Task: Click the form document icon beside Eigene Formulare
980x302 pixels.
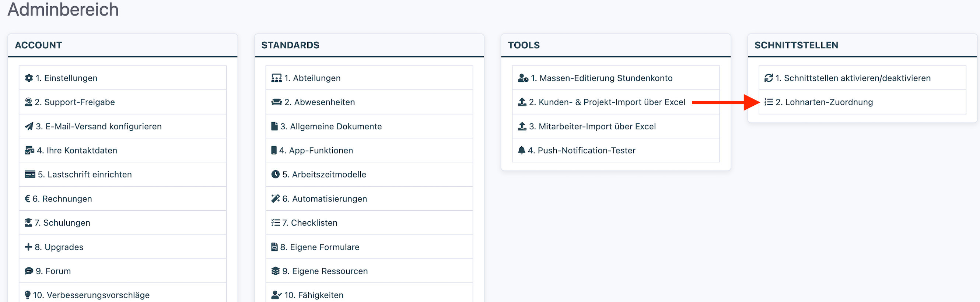Action: coord(275,247)
